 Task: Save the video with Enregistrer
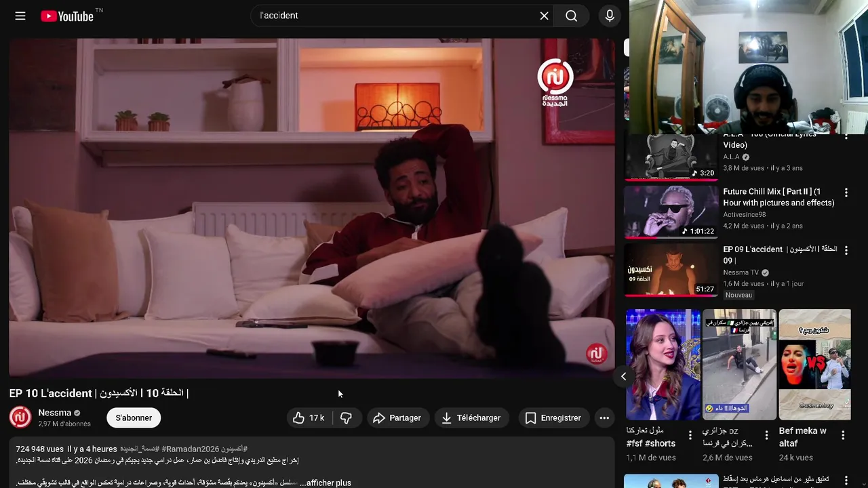[553, 418]
